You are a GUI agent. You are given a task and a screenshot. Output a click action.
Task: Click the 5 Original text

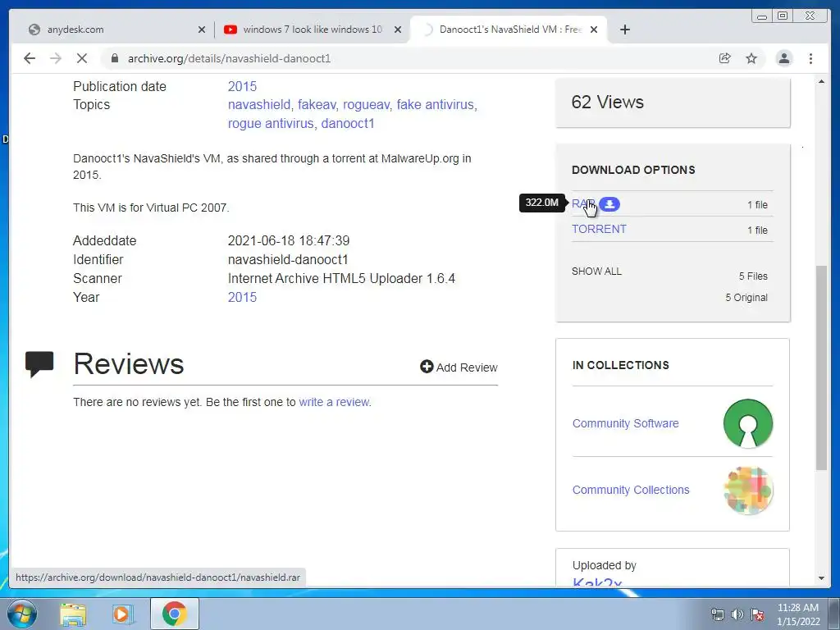pos(746,297)
